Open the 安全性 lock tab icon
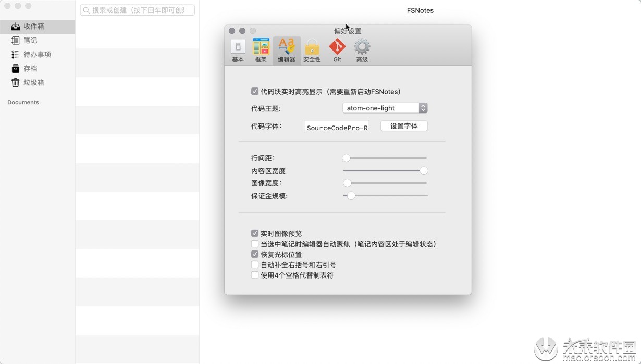The height and width of the screenshot is (364, 641). pyautogui.click(x=312, y=51)
